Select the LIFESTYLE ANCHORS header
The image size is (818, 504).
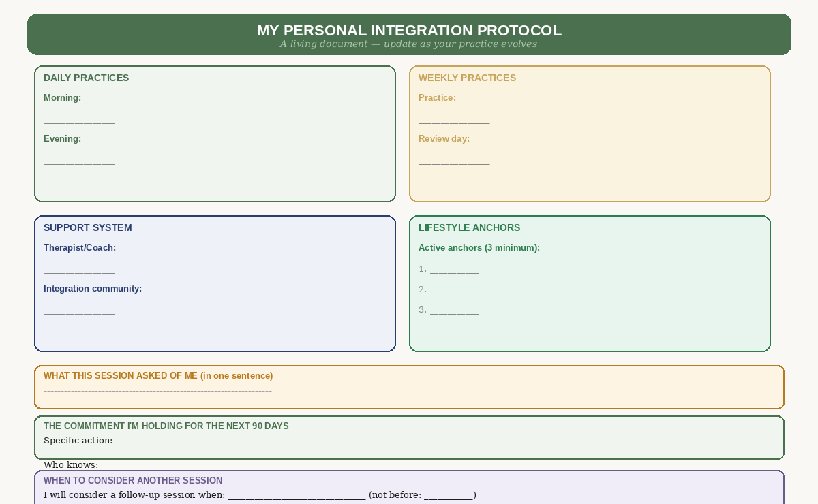click(470, 227)
